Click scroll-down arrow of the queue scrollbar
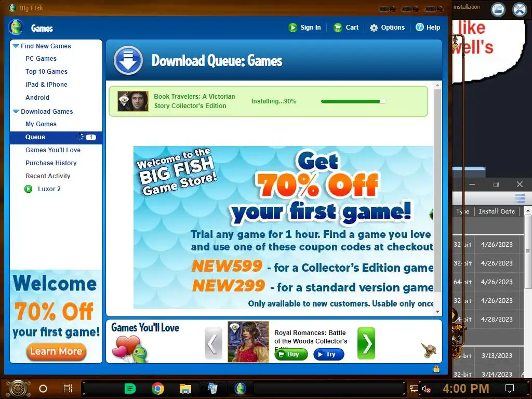Viewport: 532px width, 399px height. (437, 312)
